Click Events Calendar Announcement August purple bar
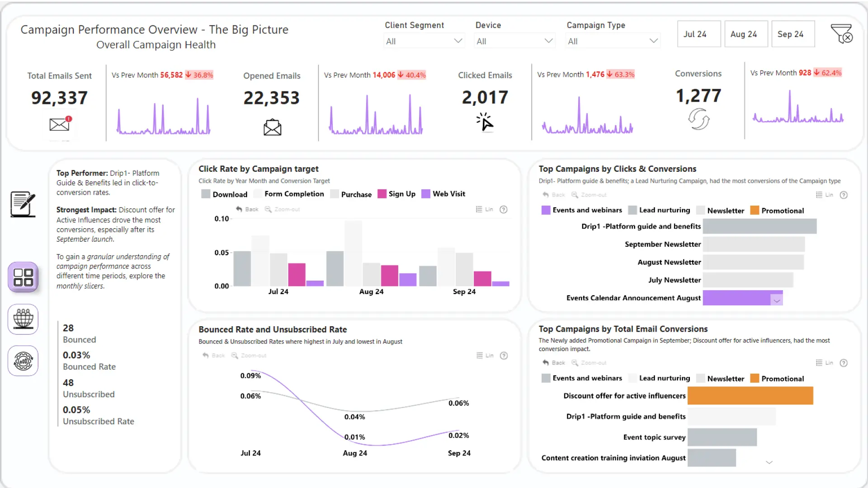The image size is (868, 488). pos(743,298)
